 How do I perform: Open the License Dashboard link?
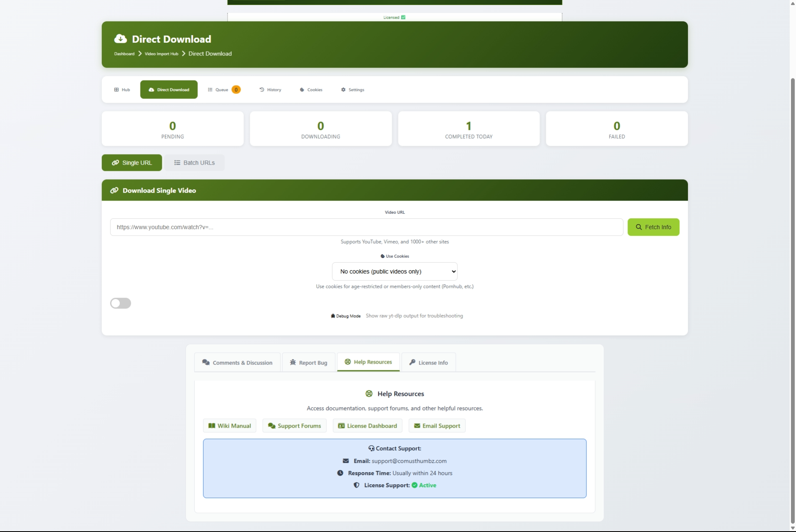tap(367, 426)
